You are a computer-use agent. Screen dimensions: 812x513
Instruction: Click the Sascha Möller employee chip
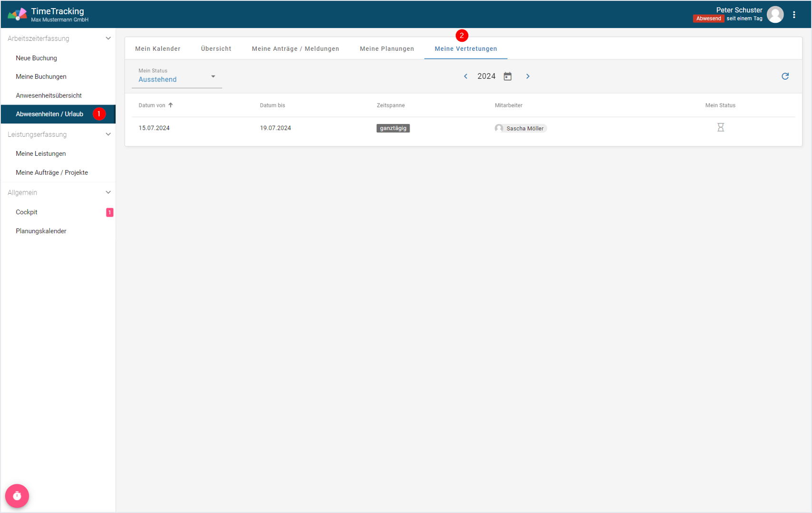point(521,128)
